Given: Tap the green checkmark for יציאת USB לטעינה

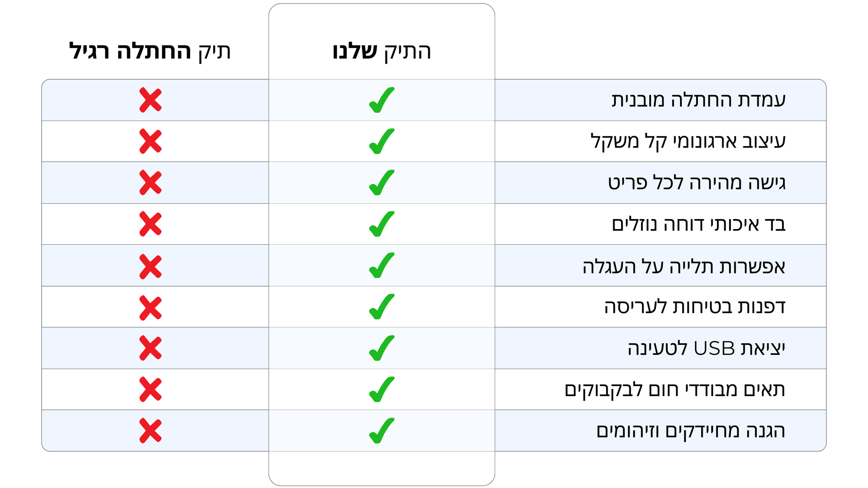Looking at the screenshot, I should 381,348.
